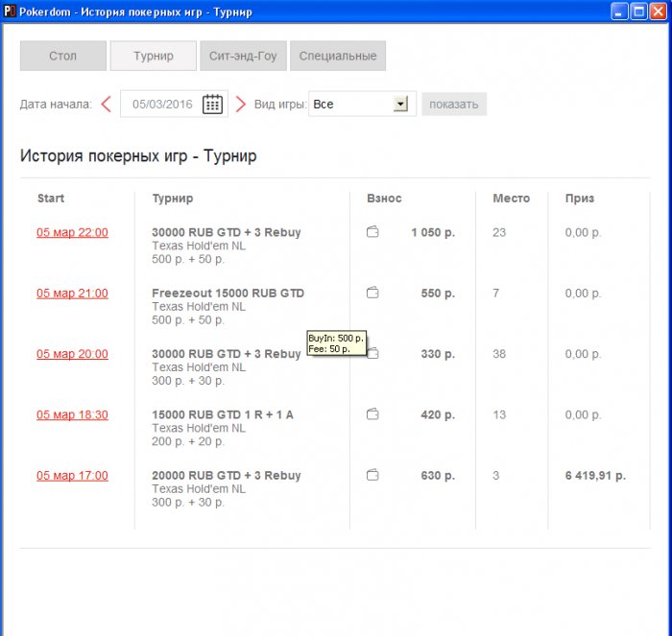Open the 05 мар 22:00 tournament link
672x636 pixels.
pos(72,232)
